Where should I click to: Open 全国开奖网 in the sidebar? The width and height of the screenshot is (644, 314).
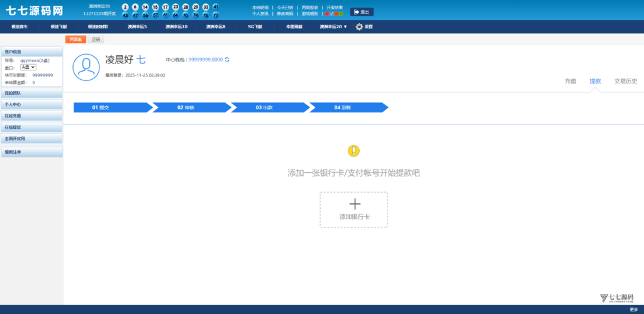[x=32, y=139]
